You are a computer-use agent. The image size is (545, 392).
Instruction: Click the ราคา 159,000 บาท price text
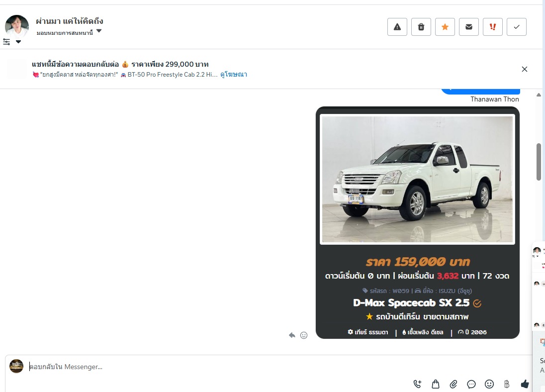(x=417, y=262)
